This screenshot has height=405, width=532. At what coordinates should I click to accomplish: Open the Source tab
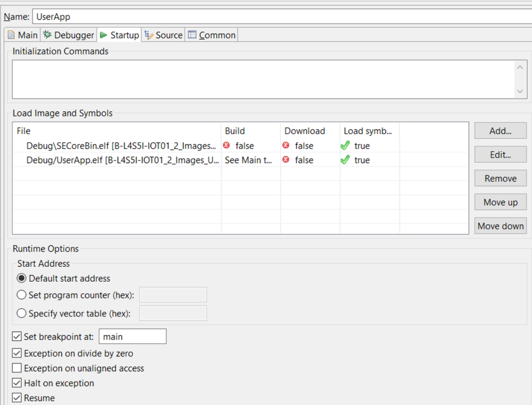[x=163, y=35]
